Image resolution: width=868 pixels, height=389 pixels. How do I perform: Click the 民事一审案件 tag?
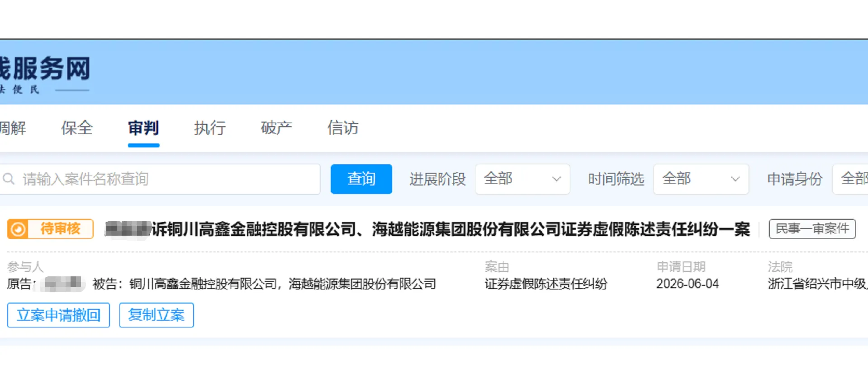click(x=812, y=229)
